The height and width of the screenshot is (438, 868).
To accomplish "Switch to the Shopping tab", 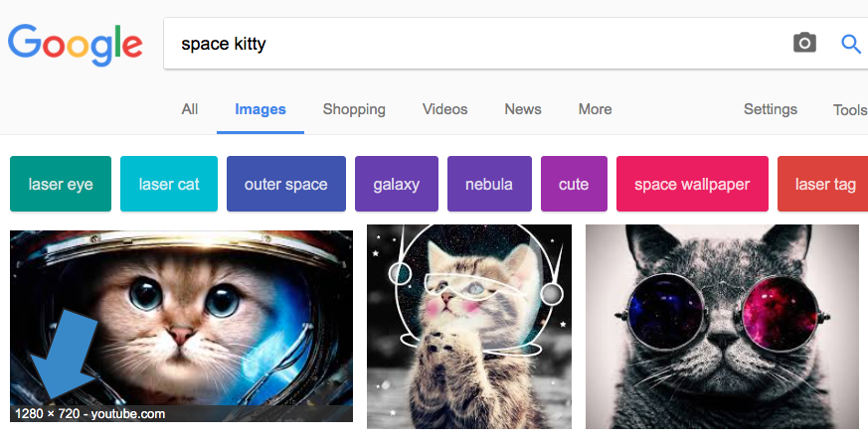I will click(x=354, y=109).
